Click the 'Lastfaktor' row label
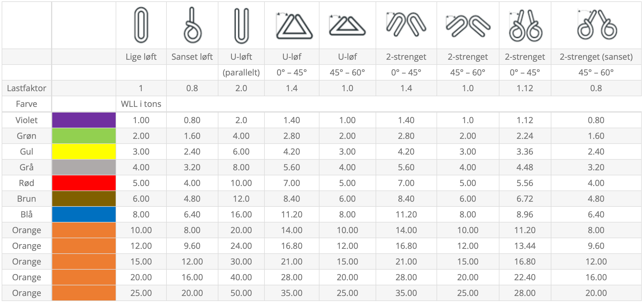644x303 pixels. (x=27, y=88)
